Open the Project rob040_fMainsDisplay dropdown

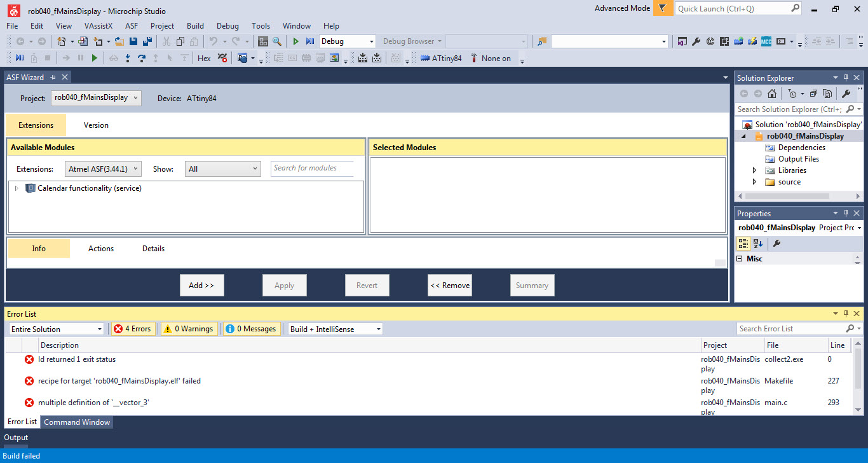click(96, 98)
